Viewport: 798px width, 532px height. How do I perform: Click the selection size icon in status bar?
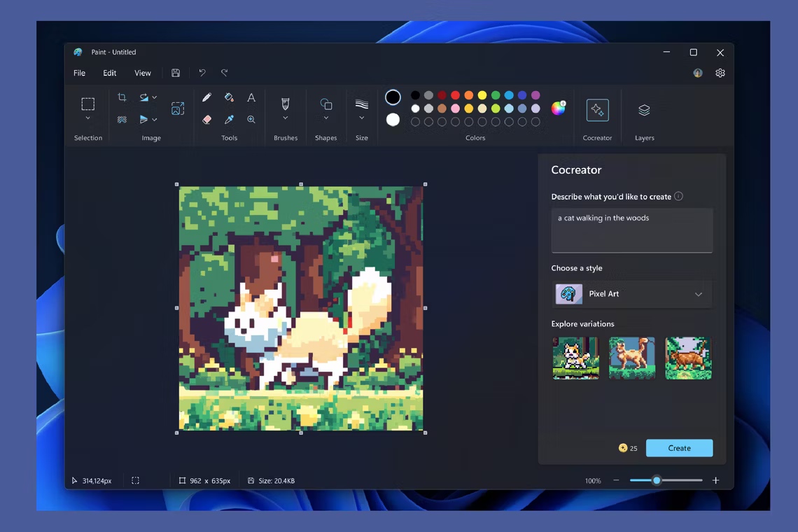(x=135, y=481)
